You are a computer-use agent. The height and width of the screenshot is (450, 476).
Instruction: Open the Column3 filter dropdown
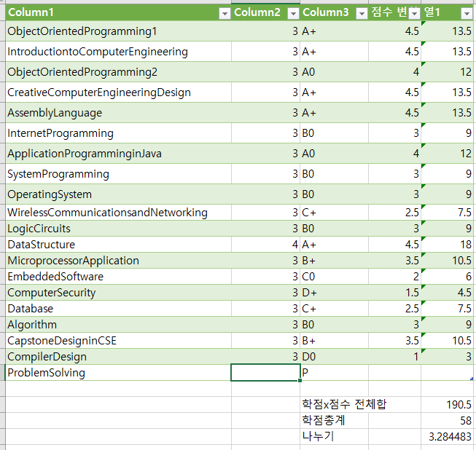click(x=362, y=13)
